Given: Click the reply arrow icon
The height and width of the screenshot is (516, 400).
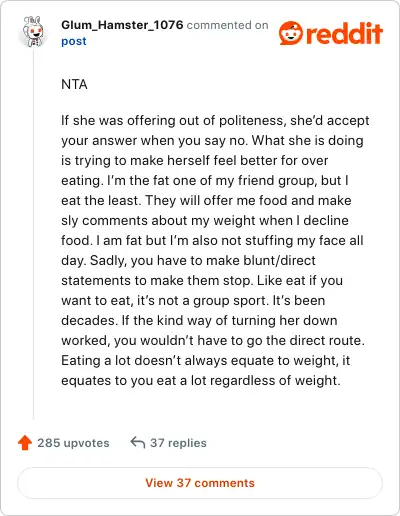Looking at the screenshot, I should click(x=138, y=442).
